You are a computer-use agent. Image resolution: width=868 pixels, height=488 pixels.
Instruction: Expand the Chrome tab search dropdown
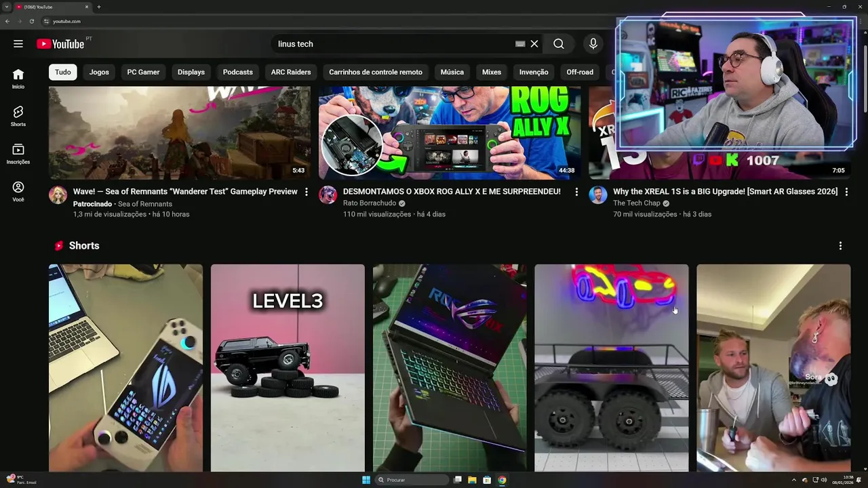7,7
